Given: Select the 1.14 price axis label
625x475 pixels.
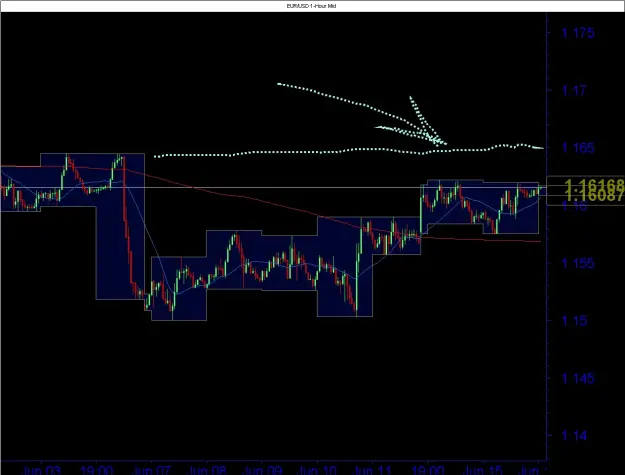Looking at the screenshot, I should click(x=574, y=436).
